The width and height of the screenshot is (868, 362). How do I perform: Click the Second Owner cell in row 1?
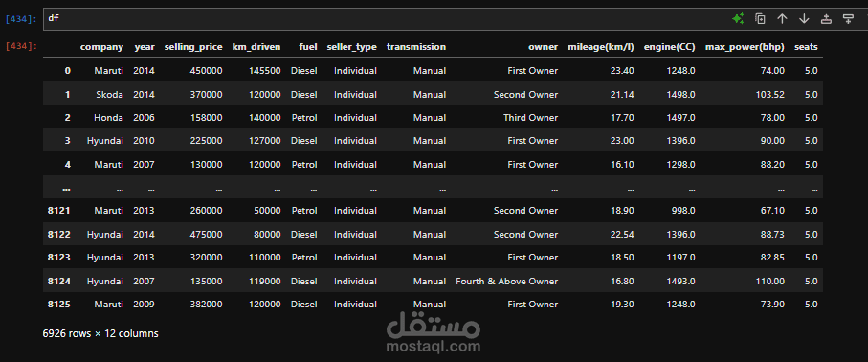(x=526, y=94)
